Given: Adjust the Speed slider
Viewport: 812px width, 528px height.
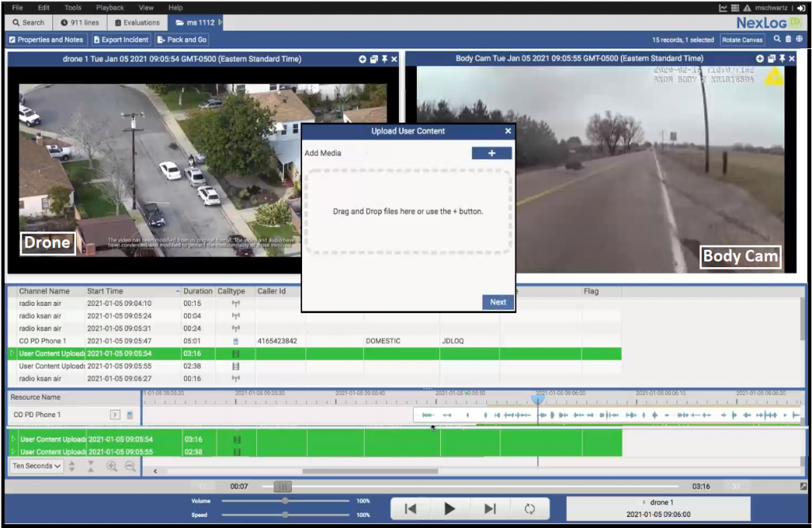Looking at the screenshot, I should pos(285,514).
